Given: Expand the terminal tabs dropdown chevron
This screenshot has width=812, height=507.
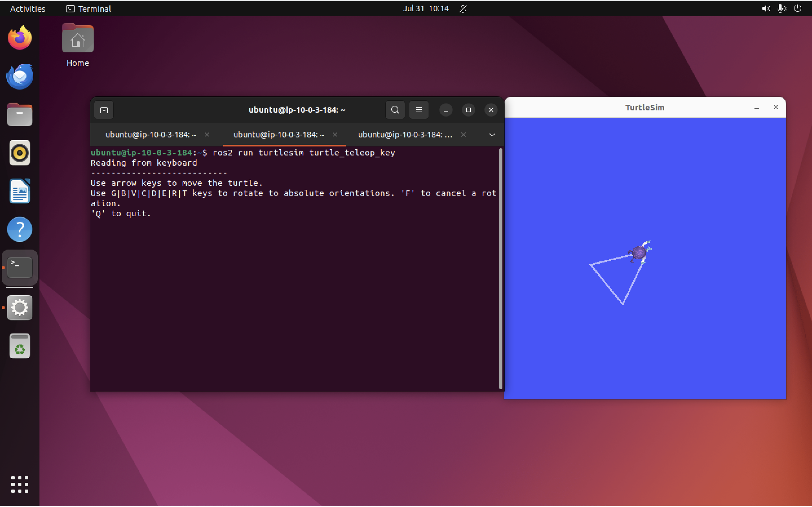Looking at the screenshot, I should pos(492,135).
